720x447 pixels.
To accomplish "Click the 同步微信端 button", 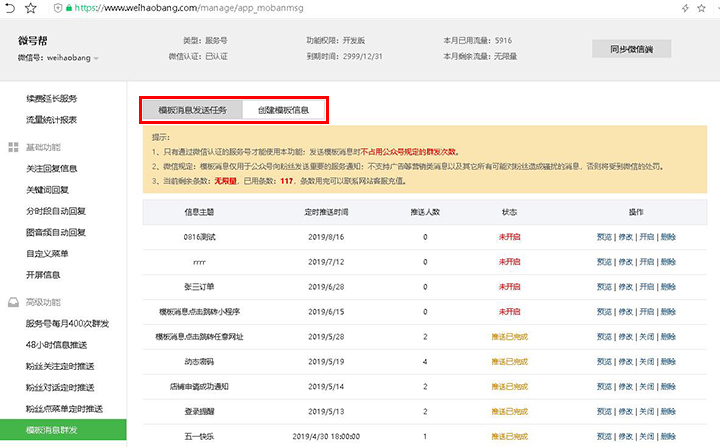I will point(631,49).
